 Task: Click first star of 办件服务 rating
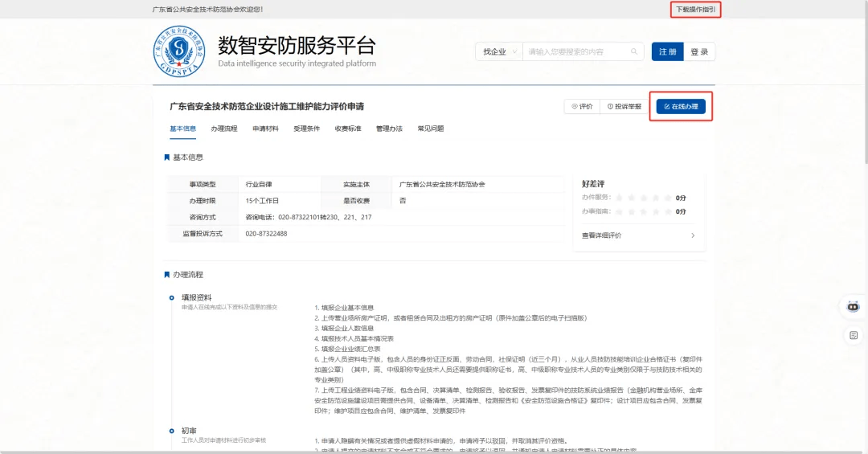tap(620, 198)
